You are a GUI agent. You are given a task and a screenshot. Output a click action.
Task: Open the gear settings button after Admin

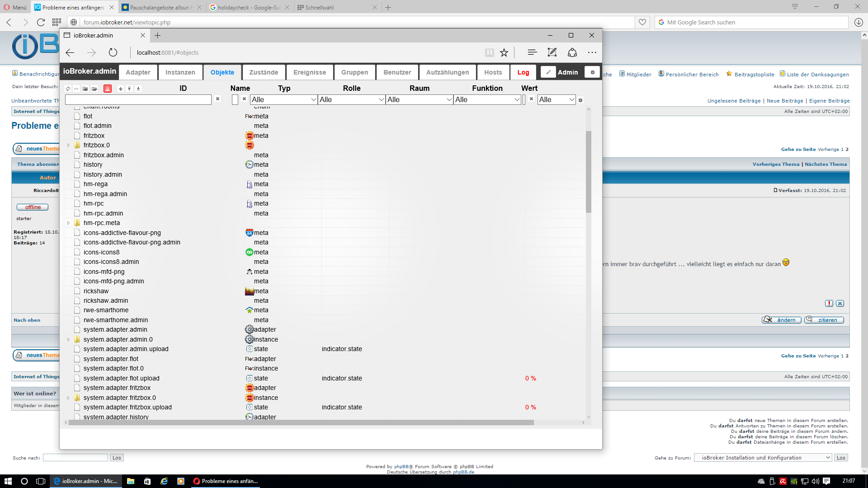pos(592,72)
